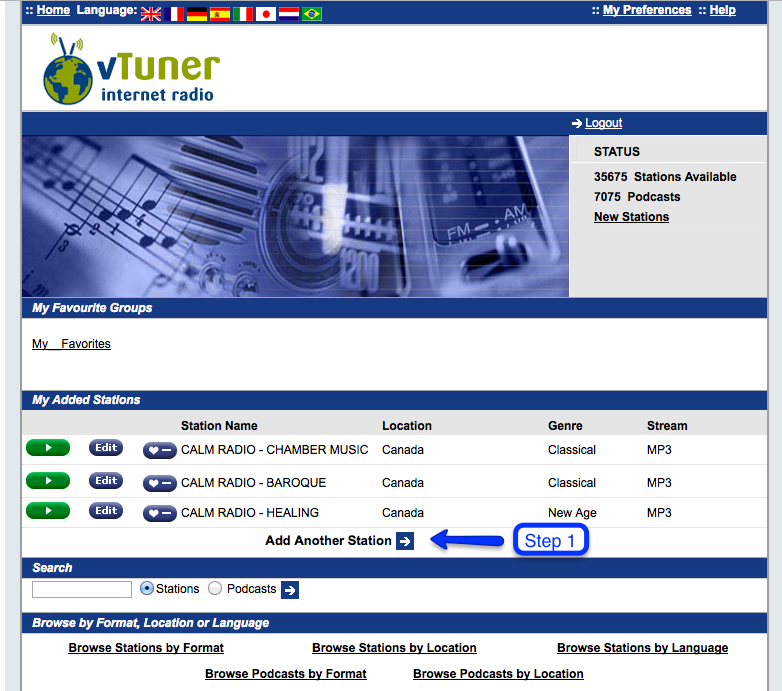
Task: Remove CHAMBER MUSIC from favorites heart icon
Action: tap(159, 451)
